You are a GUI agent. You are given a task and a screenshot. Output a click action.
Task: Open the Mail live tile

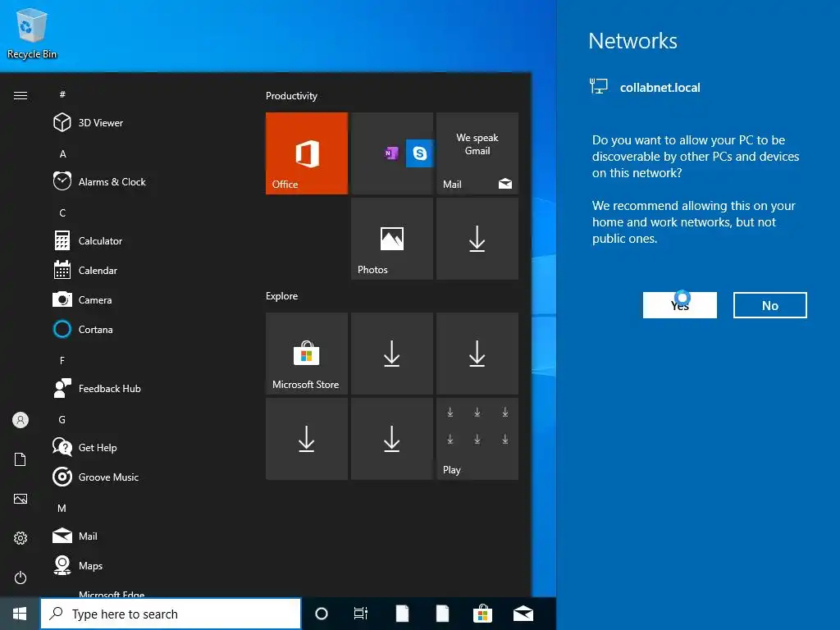click(x=477, y=153)
